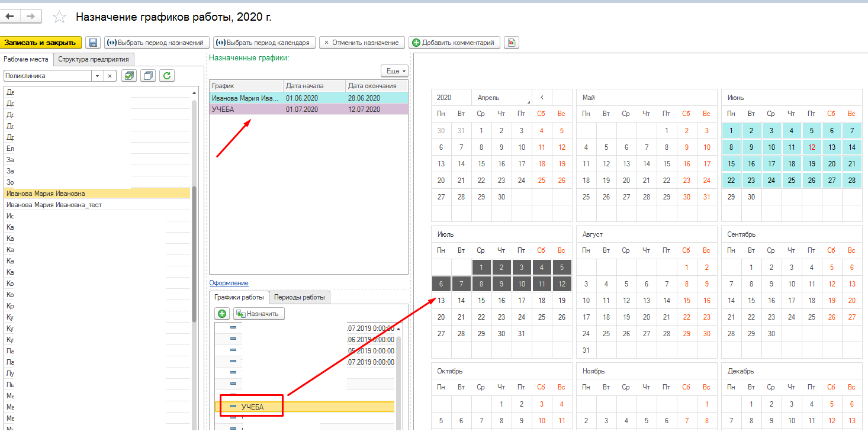This screenshot has width=868, height=438.
Task: Click Отменить назначение button
Action: point(362,43)
